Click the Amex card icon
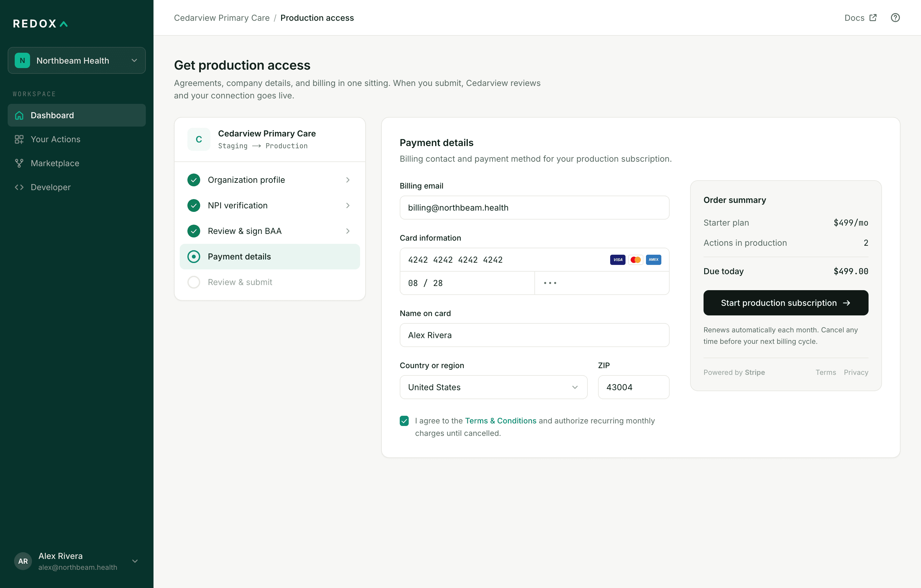Screen dimensions: 921x588 coord(654,259)
